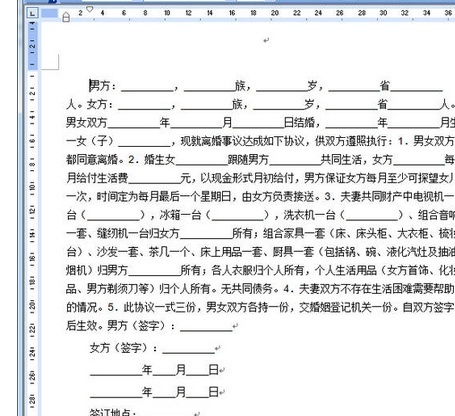Click the text '烟机)归男方'

(x=97, y=270)
